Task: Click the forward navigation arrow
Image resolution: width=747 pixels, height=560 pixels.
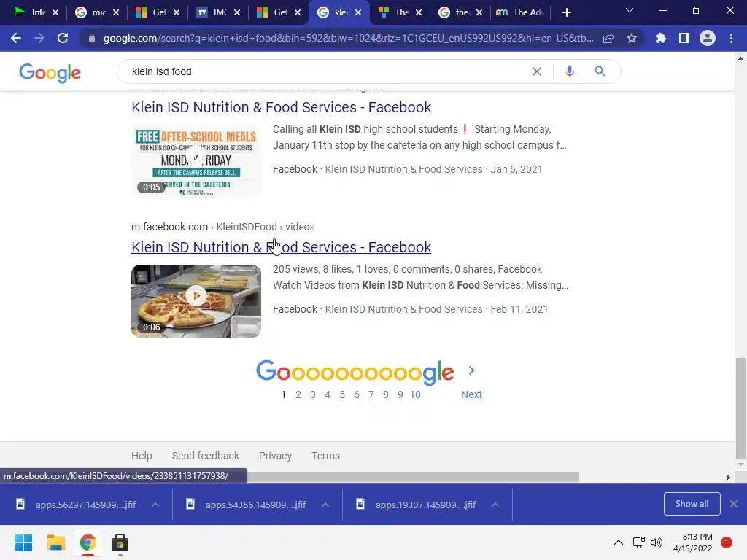Action: tap(39, 38)
